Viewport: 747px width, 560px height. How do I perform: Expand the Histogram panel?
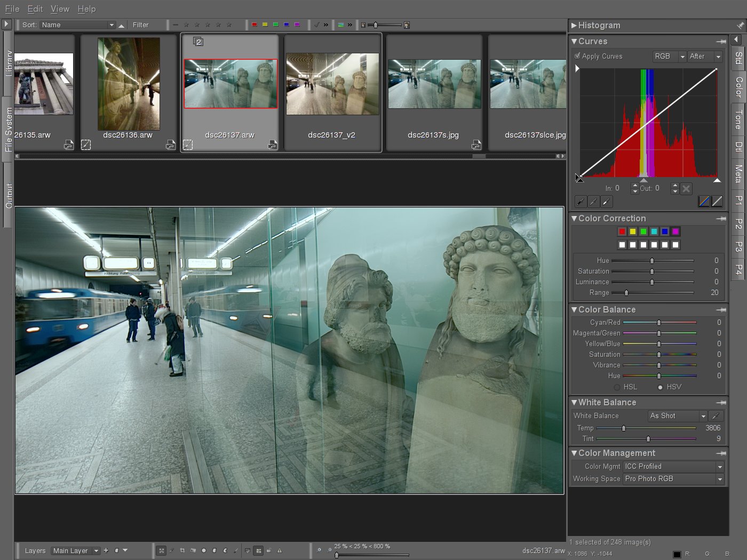[x=574, y=25]
